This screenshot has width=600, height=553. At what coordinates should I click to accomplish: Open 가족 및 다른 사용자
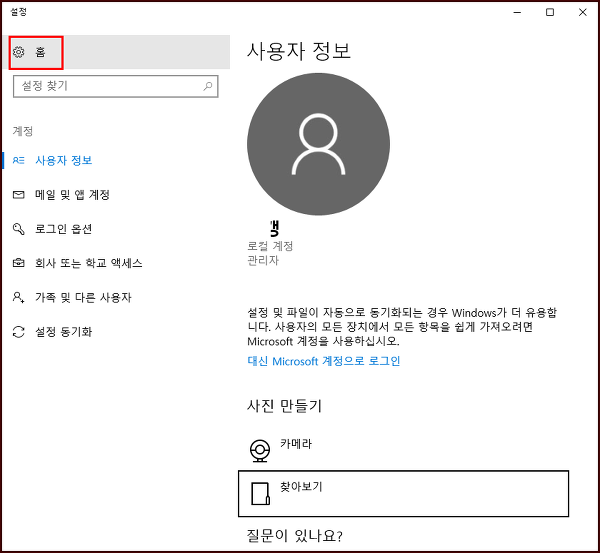[83, 297]
